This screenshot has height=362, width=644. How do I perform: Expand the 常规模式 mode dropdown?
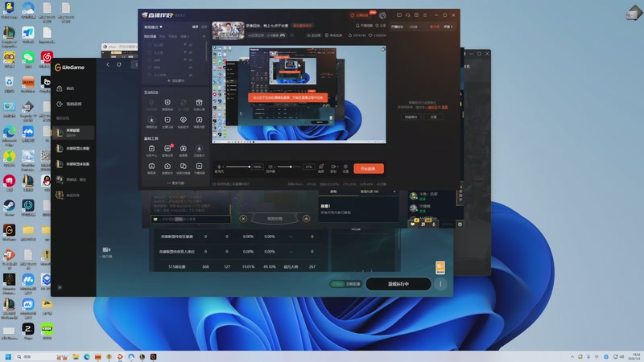tap(153, 27)
